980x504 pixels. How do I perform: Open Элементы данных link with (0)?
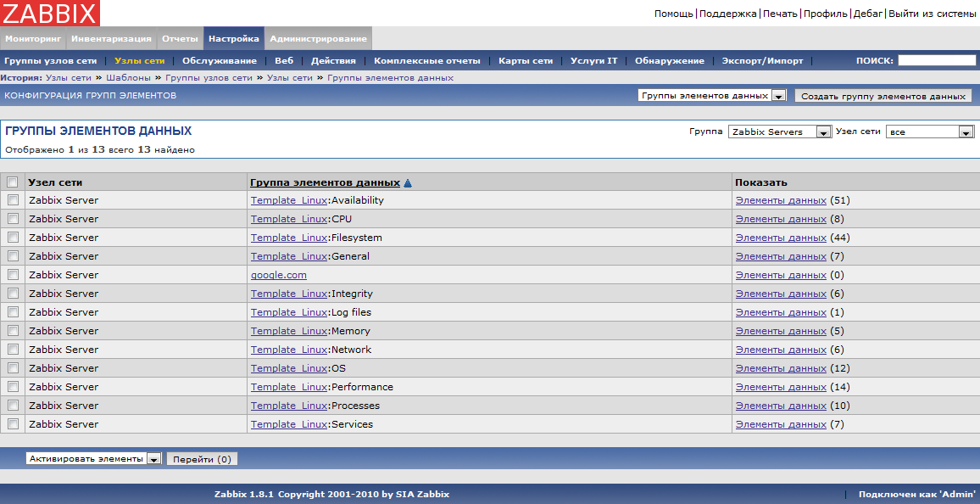pos(781,275)
